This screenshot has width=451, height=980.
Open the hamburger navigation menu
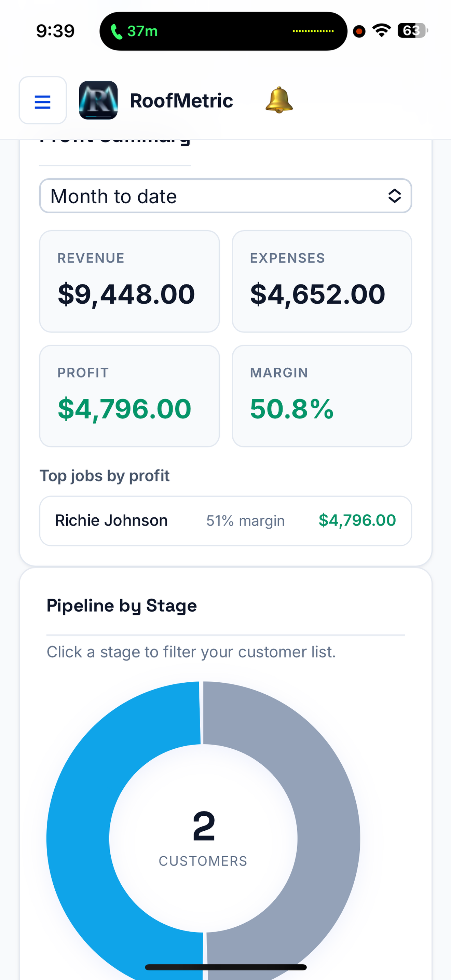[43, 100]
